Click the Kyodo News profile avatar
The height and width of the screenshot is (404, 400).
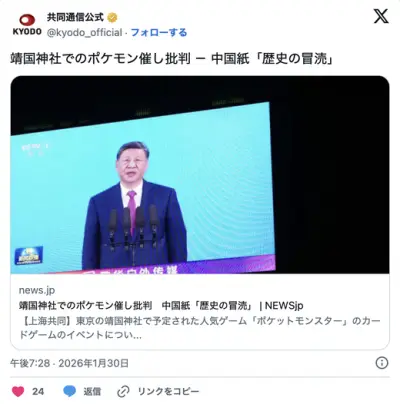pos(27,24)
